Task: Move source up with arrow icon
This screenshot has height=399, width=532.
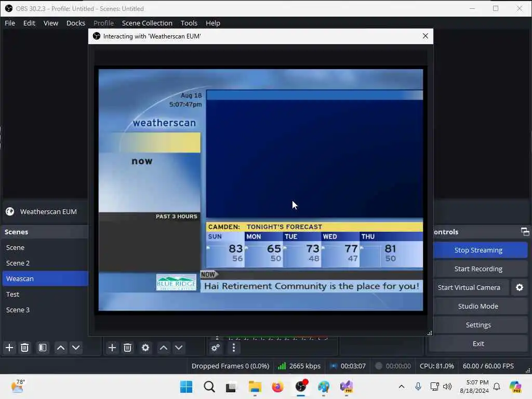Action: pos(164,348)
